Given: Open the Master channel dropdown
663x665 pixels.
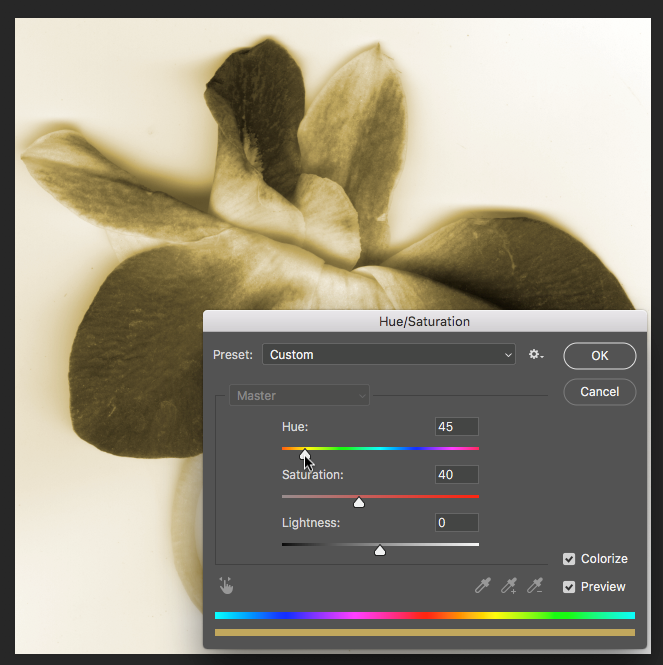Looking at the screenshot, I should (299, 396).
